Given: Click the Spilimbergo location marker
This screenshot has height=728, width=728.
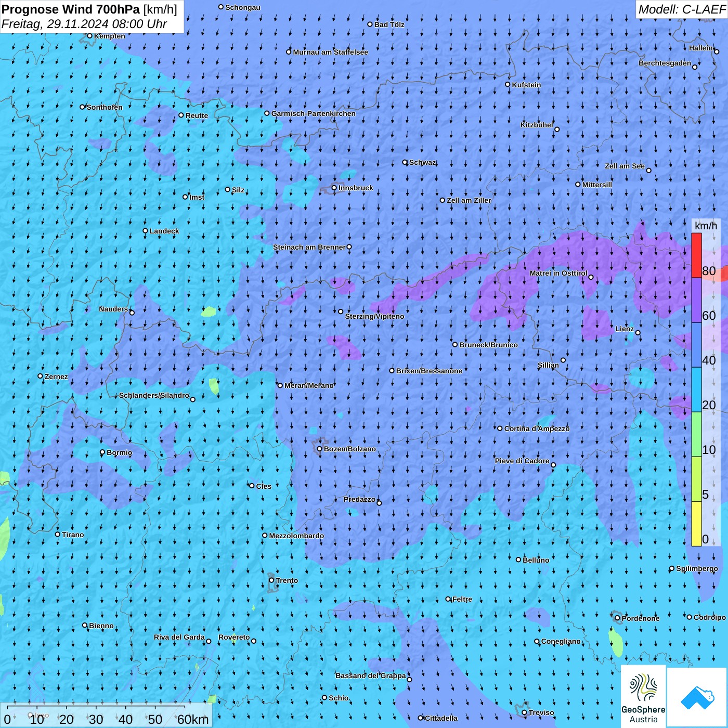Looking at the screenshot, I should pos(672,568).
